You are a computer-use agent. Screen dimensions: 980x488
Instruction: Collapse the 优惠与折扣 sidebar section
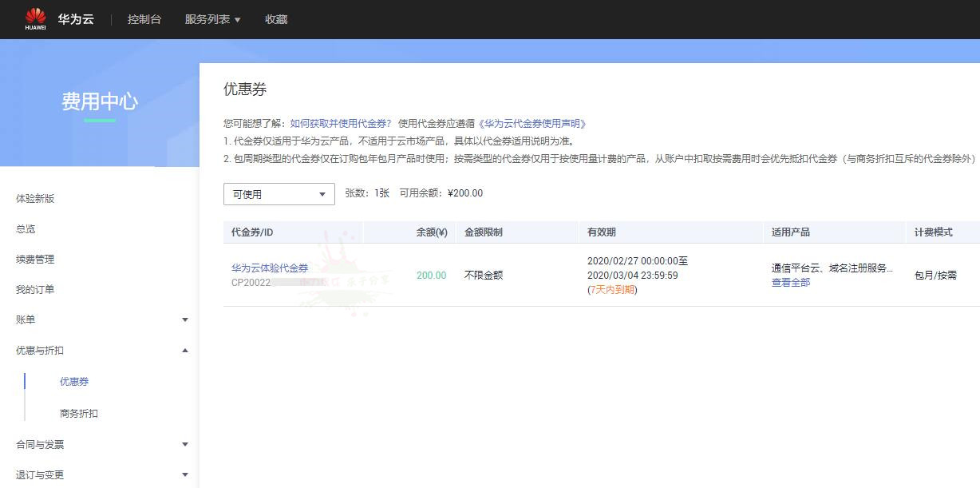tap(185, 351)
